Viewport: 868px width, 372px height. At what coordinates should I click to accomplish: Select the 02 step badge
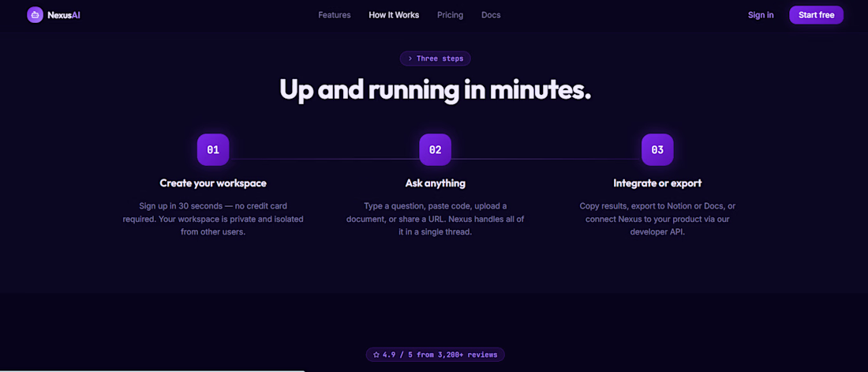point(435,150)
